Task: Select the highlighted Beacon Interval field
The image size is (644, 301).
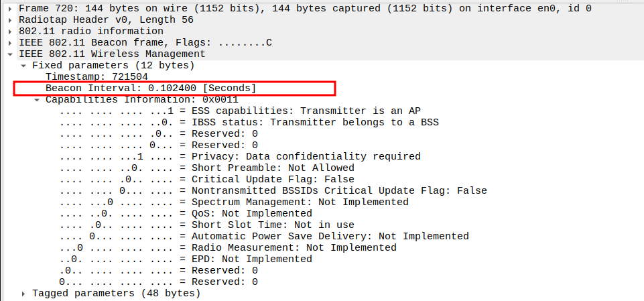Action: point(151,88)
